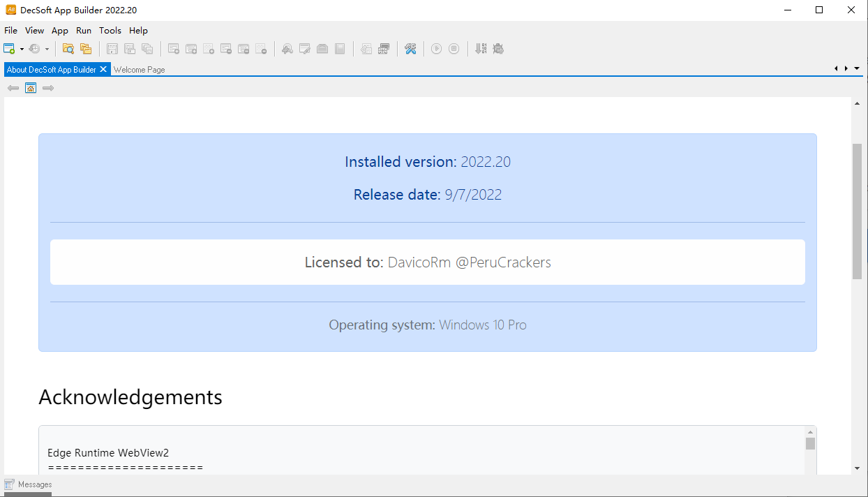The width and height of the screenshot is (868, 497).
Task: Go back with the left arrow
Action: pos(13,88)
